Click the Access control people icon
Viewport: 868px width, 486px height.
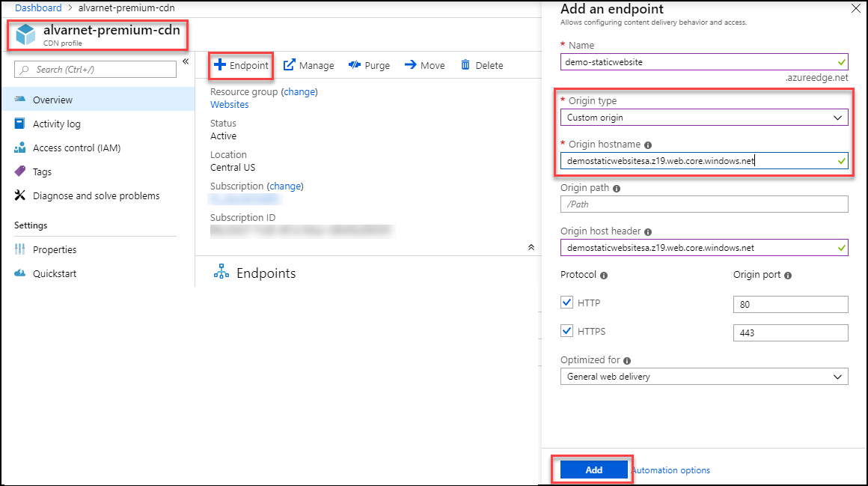click(20, 148)
